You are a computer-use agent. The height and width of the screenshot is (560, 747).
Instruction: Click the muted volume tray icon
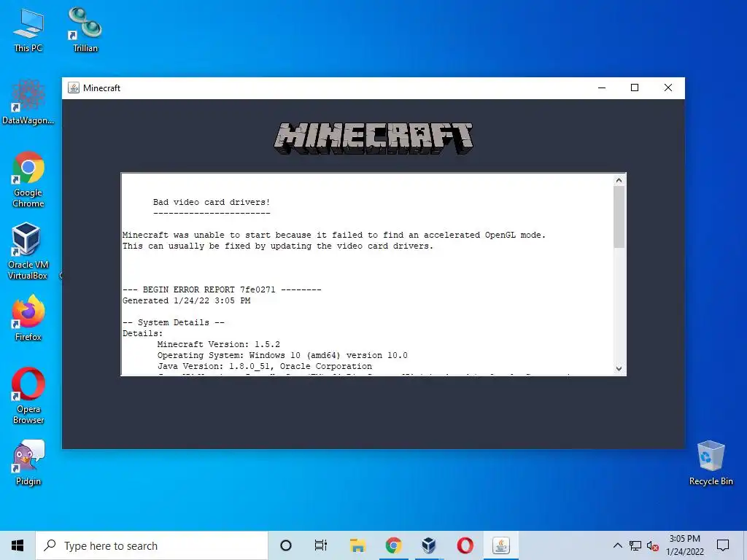653,545
